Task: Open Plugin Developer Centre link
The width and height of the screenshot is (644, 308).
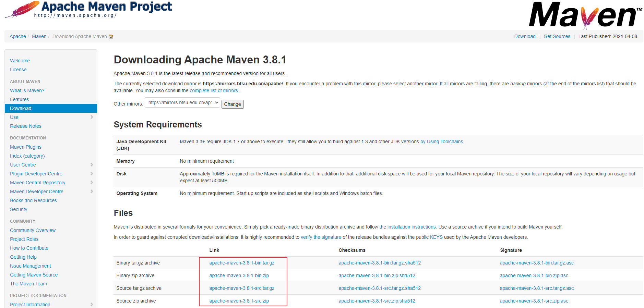Action: pos(36,174)
